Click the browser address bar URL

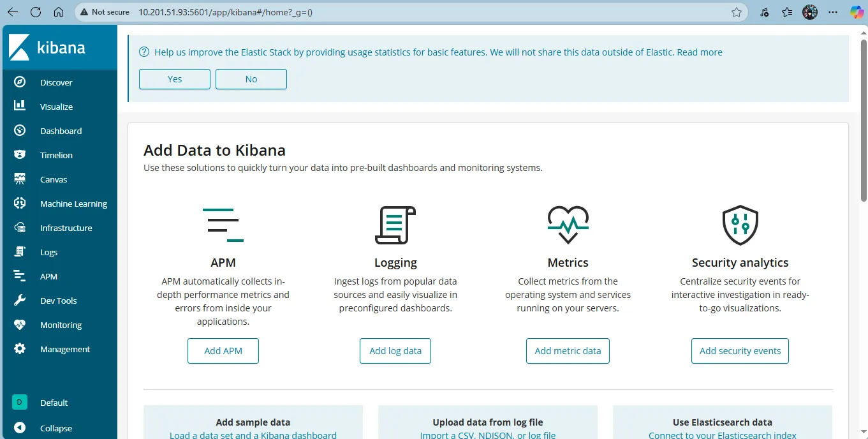pos(225,11)
